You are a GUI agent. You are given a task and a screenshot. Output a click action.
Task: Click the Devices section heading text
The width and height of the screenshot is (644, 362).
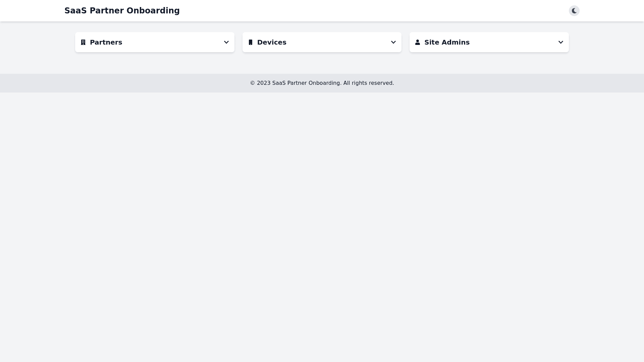[272, 42]
